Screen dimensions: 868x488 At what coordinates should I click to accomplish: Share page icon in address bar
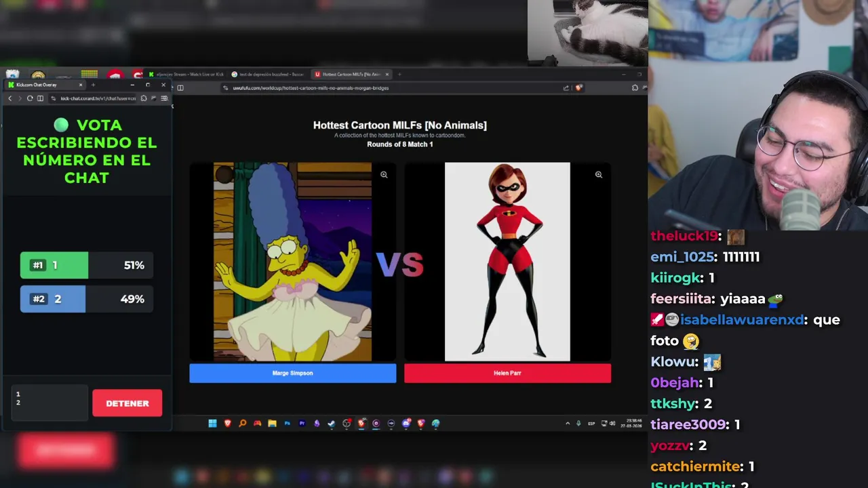click(x=566, y=87)
